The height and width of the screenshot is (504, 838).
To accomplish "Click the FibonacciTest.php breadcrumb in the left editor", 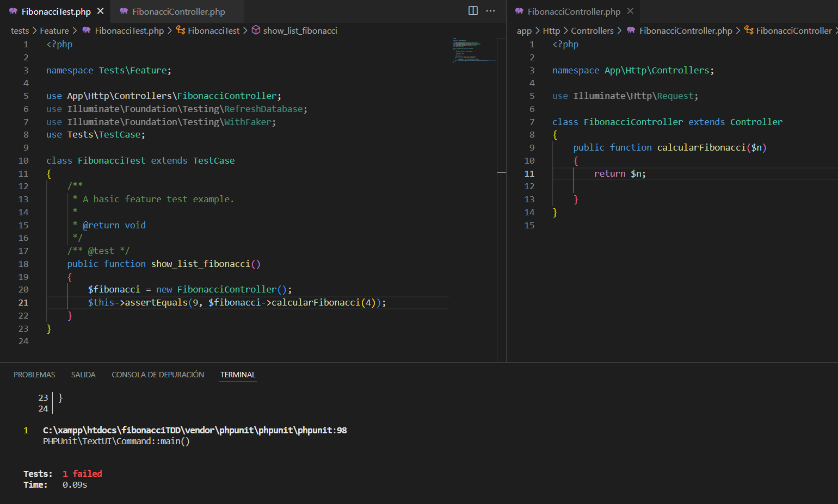I will pos(129,31).
